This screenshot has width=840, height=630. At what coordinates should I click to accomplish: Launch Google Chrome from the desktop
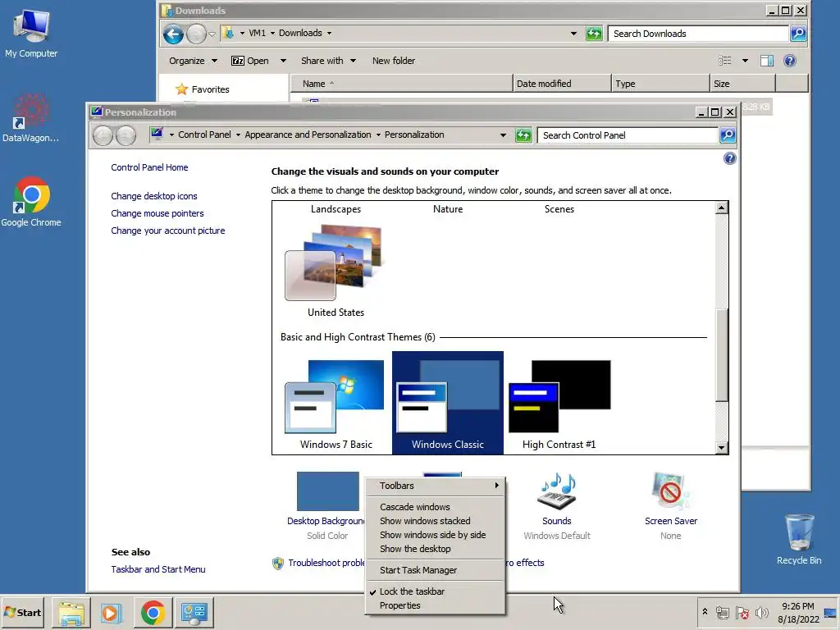[x=31, y=202]
